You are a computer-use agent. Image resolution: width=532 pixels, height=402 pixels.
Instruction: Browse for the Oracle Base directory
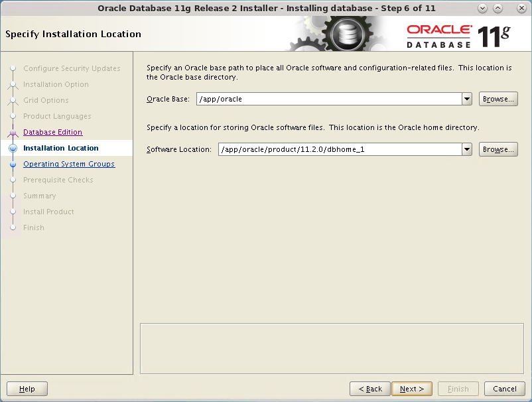click(498, 99)
